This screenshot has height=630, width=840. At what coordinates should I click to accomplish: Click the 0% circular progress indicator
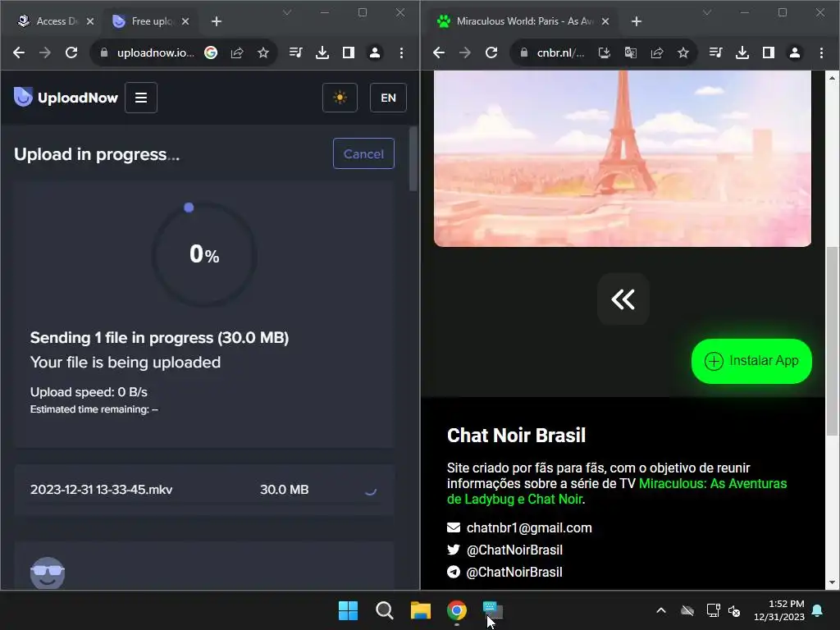(204, 254)
